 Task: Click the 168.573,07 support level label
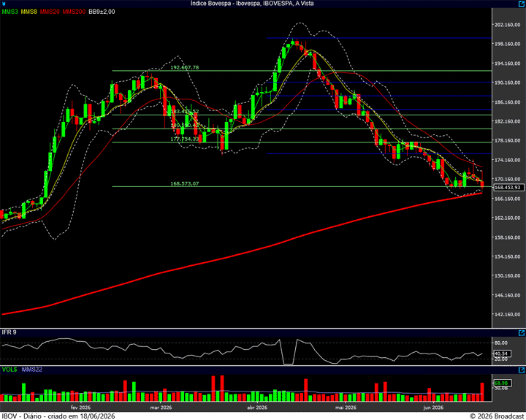[185, 183]
